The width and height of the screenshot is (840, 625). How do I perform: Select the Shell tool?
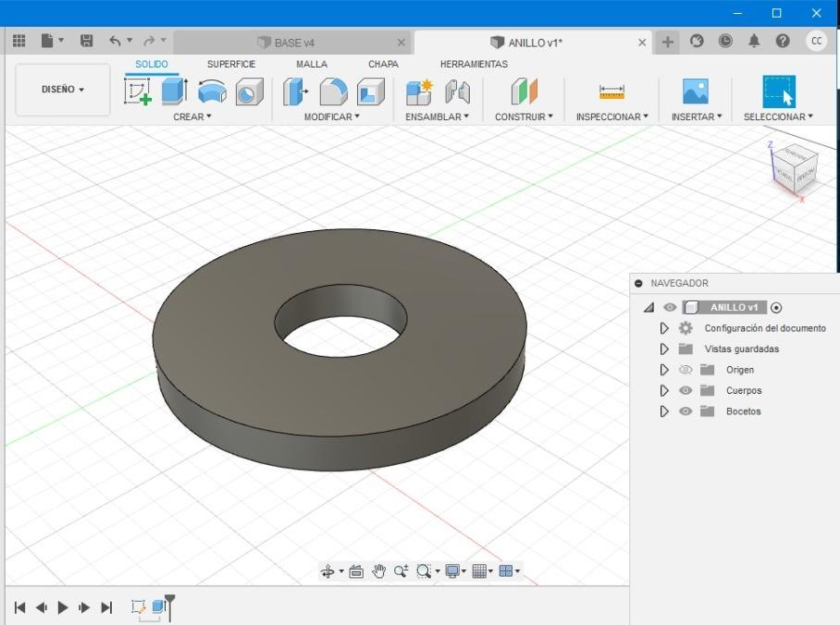click(x=371, y=91)
